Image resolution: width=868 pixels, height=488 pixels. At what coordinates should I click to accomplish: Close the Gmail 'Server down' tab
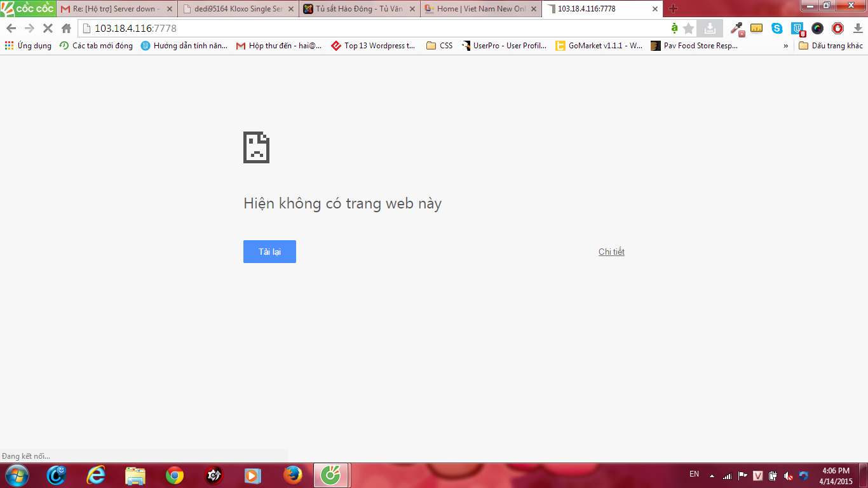tap(170, 9)
